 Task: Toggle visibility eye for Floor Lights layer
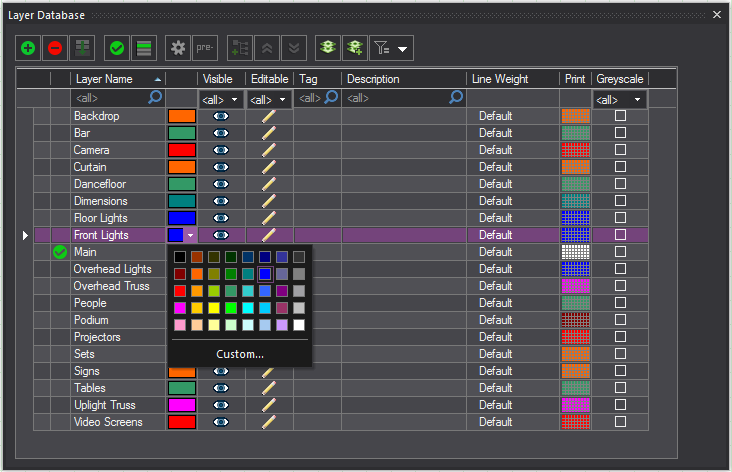pyautogui.click(x=221, y=218)
